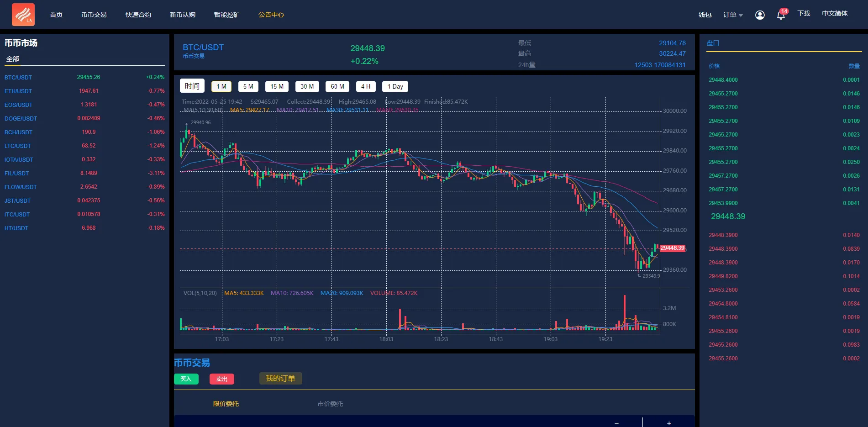Open the 中文简体 language selector
The image size is (868, 427).
tap(834, 14)
